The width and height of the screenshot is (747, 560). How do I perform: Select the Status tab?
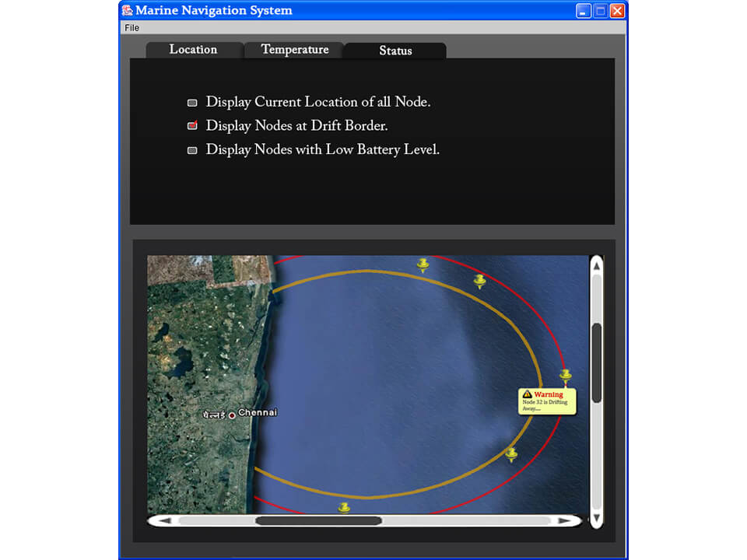click(395, 51)
